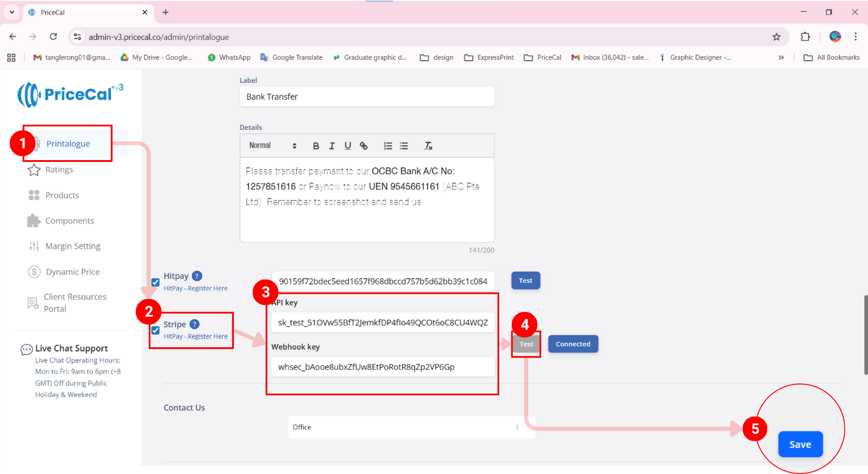Click the Stripe Webhook key input field
868x474 pixels.
click(x=382, y=367)
